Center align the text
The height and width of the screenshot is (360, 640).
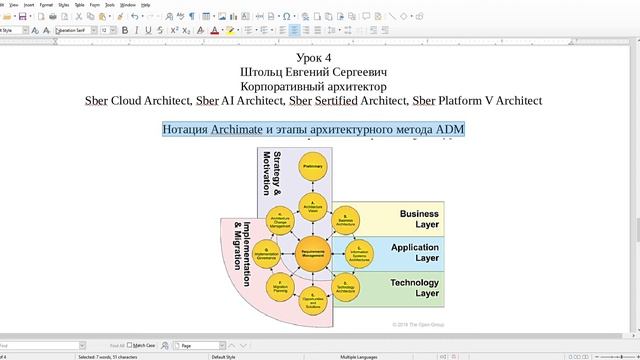coord(294,30)
